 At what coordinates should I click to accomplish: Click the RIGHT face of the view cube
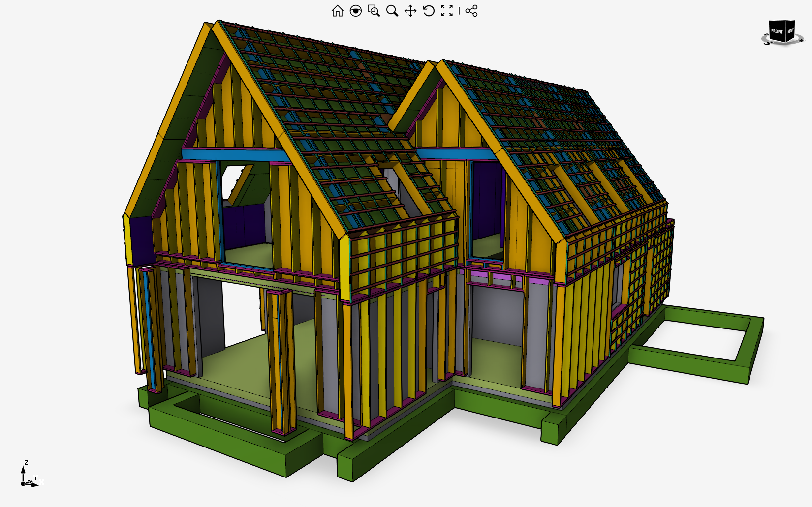790,31
